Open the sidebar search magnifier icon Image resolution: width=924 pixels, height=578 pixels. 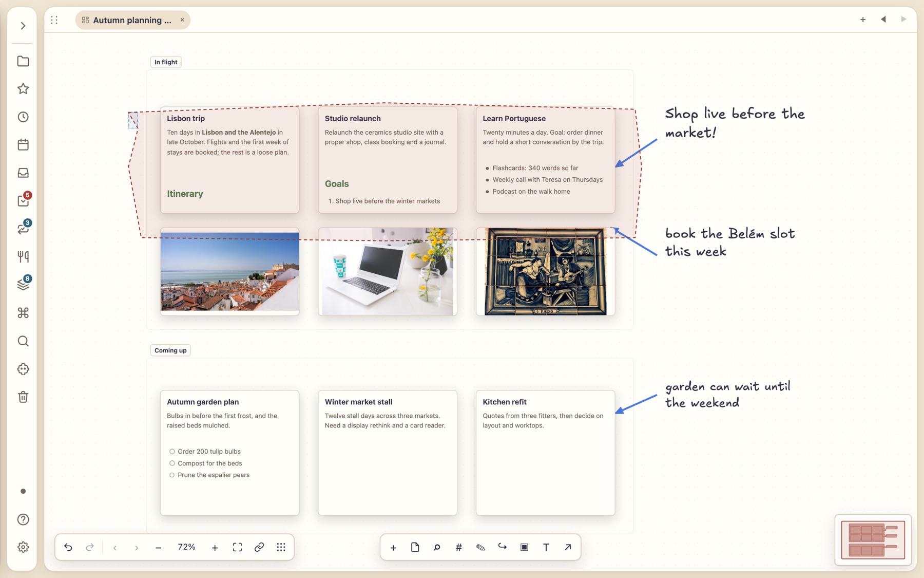(x=23, y=341)
